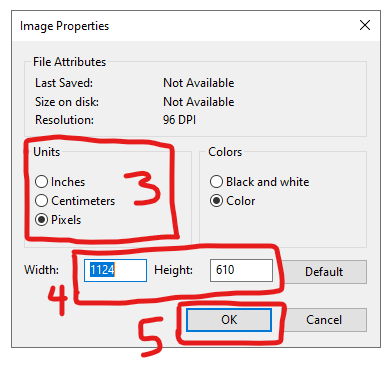
Task: Click the Cancel button
Action: coord(324,320)
